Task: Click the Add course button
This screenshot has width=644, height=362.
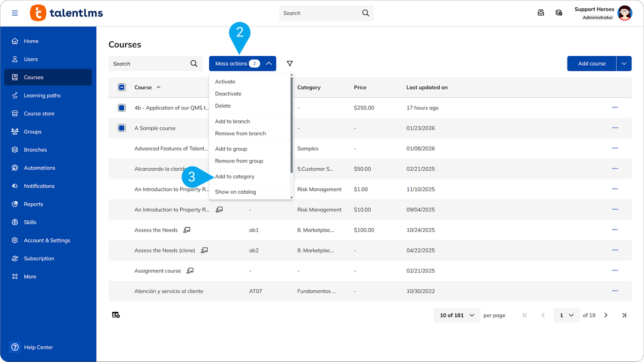Action: (591, 64)
